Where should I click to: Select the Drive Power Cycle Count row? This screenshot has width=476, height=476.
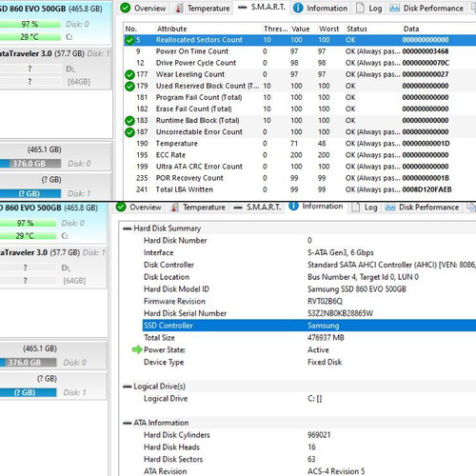point(300,63)
